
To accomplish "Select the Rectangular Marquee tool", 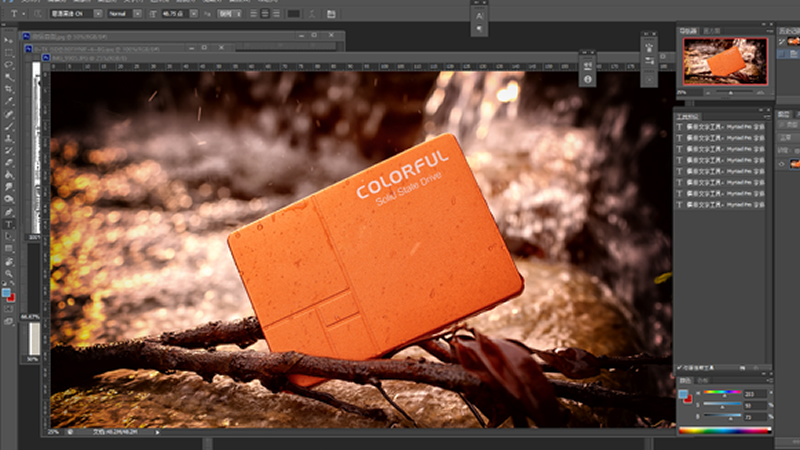I will 9,52.
